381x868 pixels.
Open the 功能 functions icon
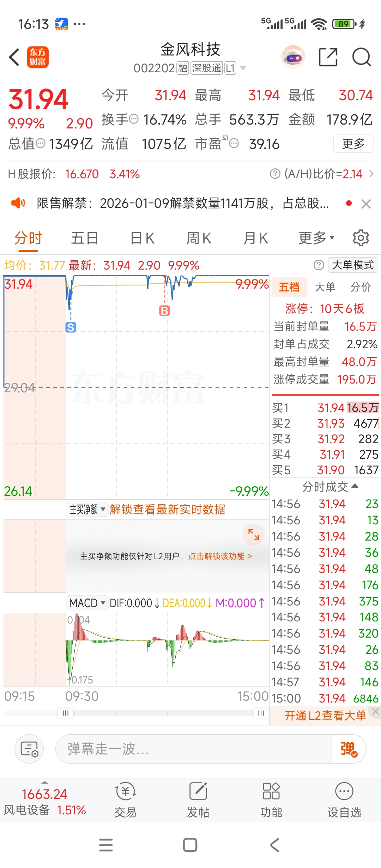coord(271,800)
